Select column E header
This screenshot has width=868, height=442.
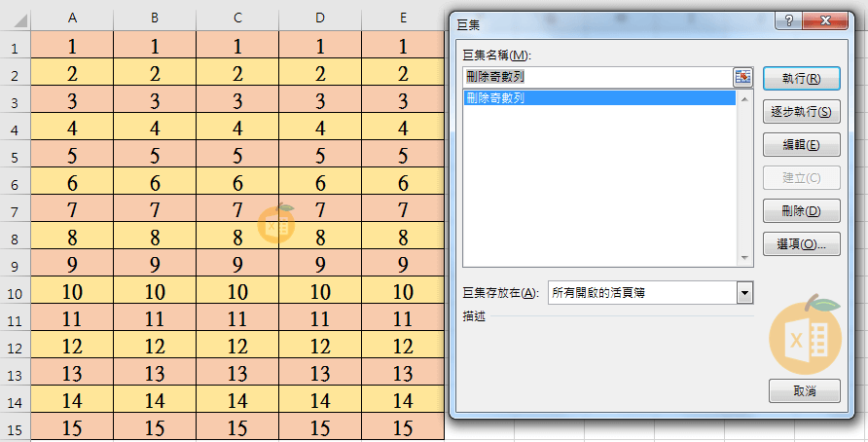click(x=403, y=19)
